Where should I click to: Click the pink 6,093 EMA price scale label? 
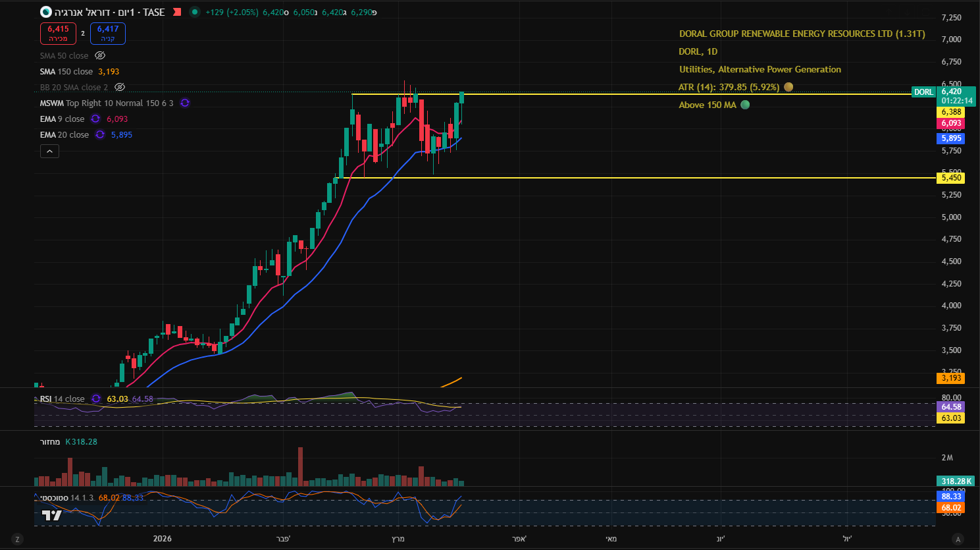click(x=951, y=123)
